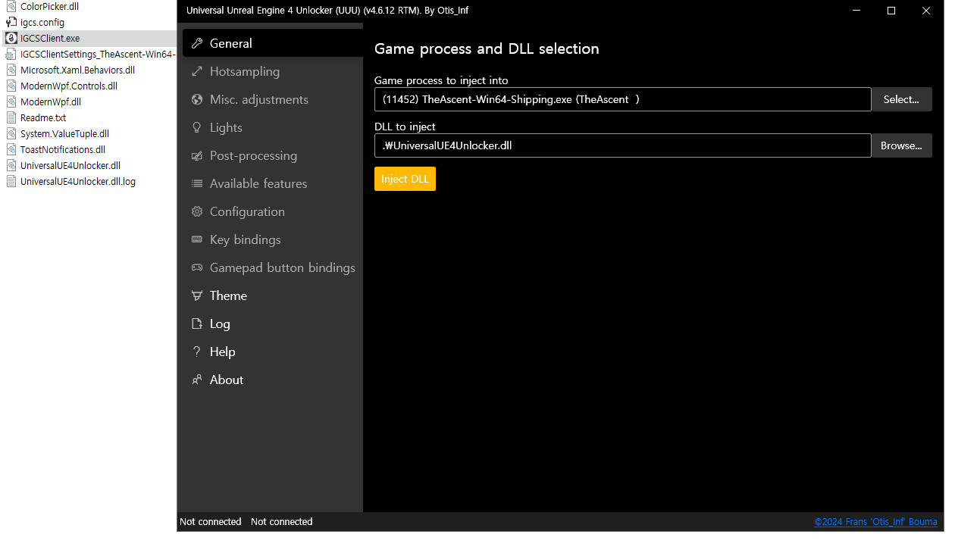Click the document icon next to Log
Viewport: 980px width, 547px height.
197,324
